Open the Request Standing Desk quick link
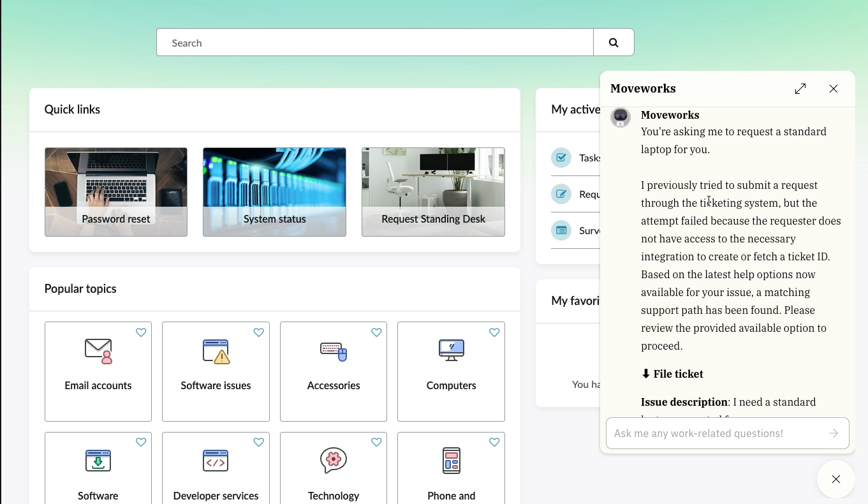 (433, 192)
